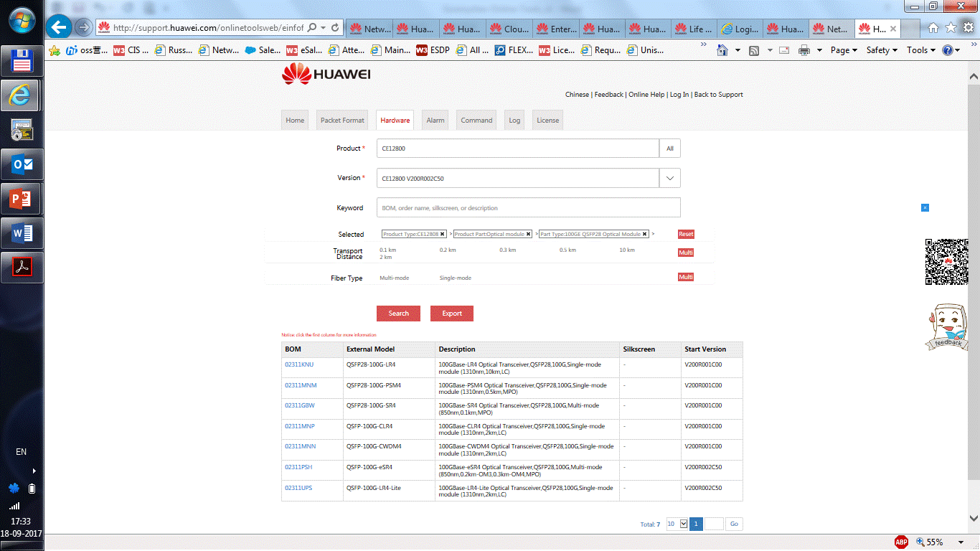The image size is (980, 551).
Task: Go back to the previous page
Action: (x=59, y=28)
